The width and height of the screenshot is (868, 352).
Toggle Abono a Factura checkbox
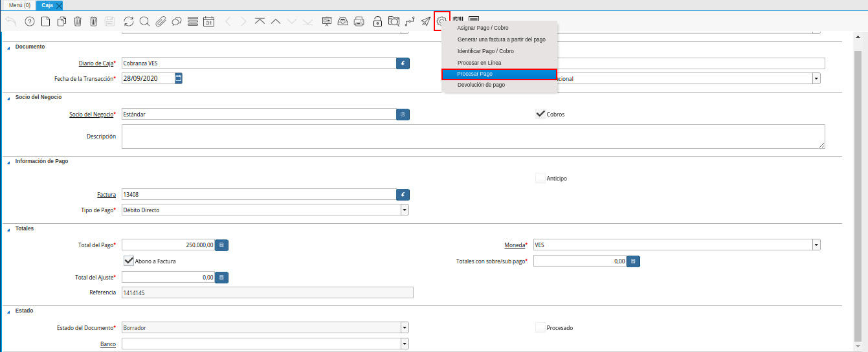coord(128,261)
